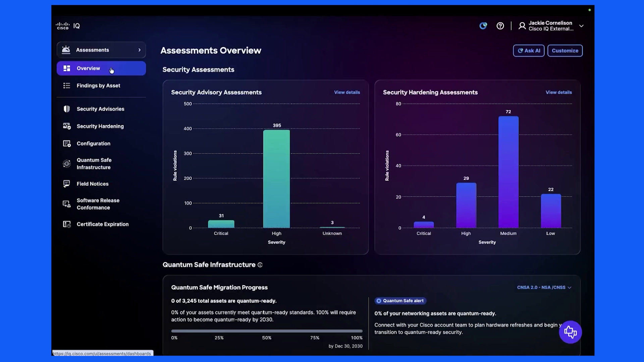The width and height of the screenshot is (644, 362).
Task: Click the Configuration icon
Action: (67, 143)
